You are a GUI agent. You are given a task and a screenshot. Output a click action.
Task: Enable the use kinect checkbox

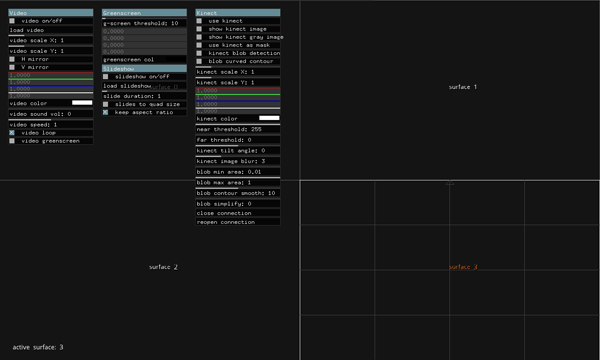199,21
